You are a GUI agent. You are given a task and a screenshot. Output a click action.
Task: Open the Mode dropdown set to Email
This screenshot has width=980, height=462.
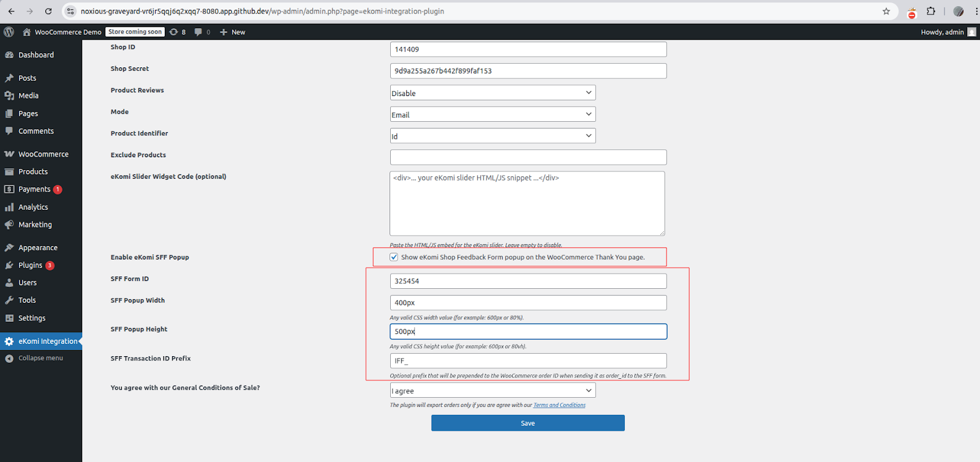pyautogui.click(x=492, y=114)
